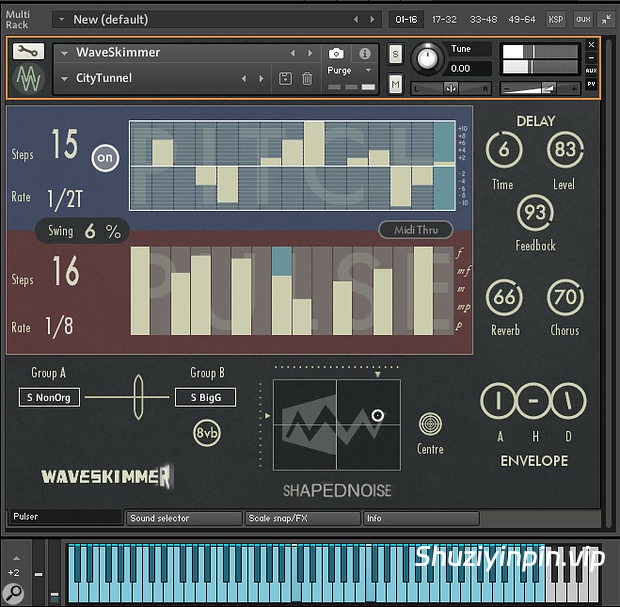Go to previous snapshot CityTunnel arrow
This screenshot has width=620, height=607.
point(244,78)
